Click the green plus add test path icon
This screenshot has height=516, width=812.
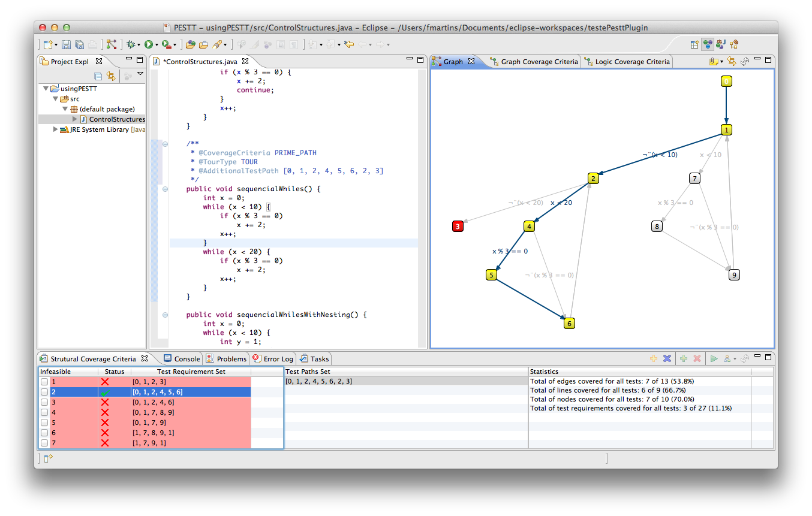point(684,358)
